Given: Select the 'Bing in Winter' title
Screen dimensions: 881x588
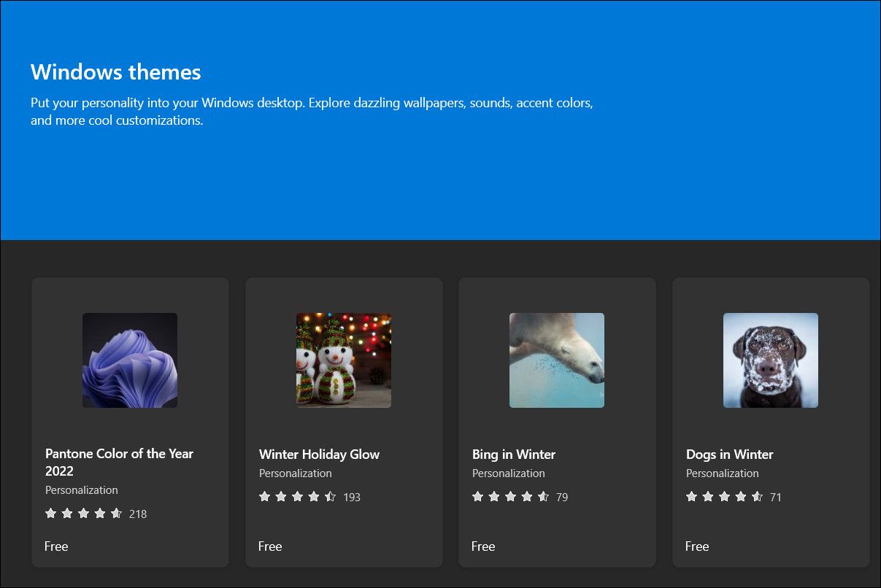Looking at the screenshot, I should point(514,454).
